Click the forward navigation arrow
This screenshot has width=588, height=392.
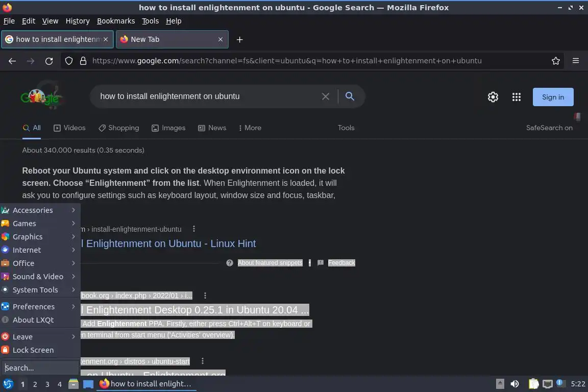[x=31, y=61]
